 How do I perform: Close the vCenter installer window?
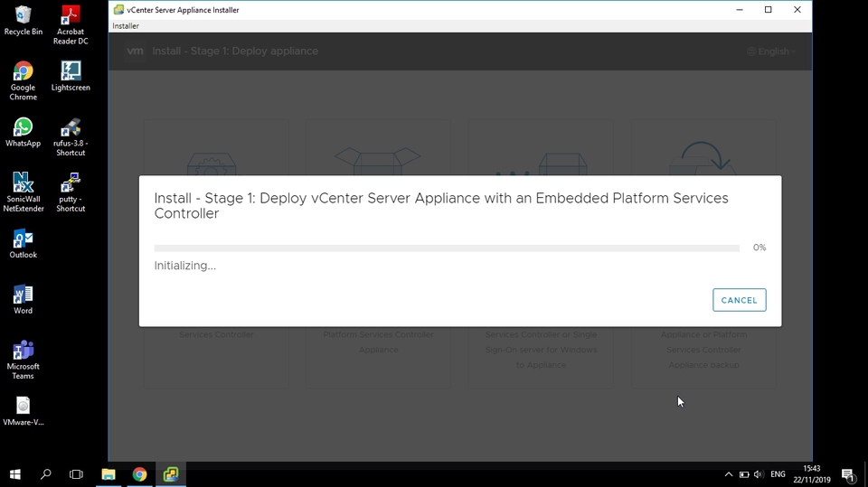797,9
